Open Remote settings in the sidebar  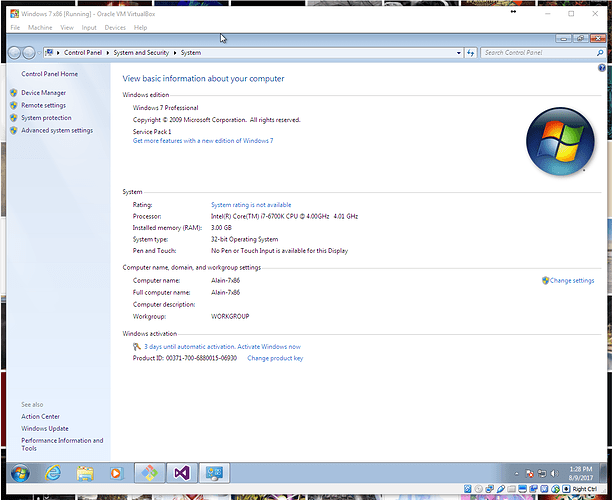coord(43,105)
